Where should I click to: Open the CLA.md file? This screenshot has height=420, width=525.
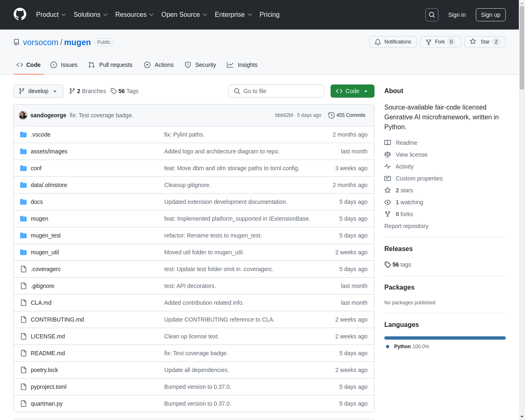(x=41, y=303)
